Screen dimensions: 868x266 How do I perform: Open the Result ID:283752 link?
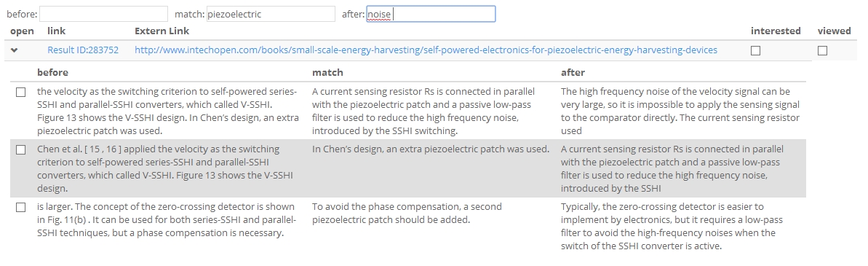pyautogui.click(x=82, y=50)
